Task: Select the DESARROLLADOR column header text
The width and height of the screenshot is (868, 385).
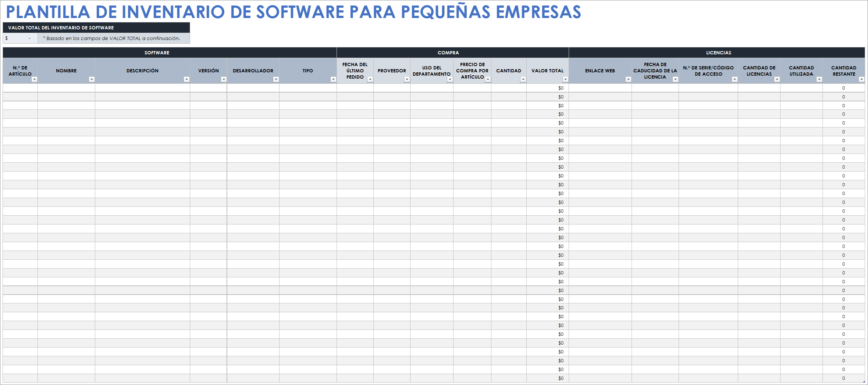Action: pyautogui.click(x=253, y=71)
